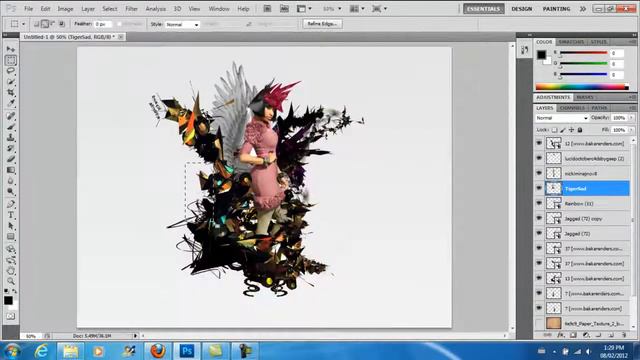This screenshot has height=360, width=640.
Task: Launch Mini Bridge from application bar
Action: pyautogui.click(x=284, y=9)
